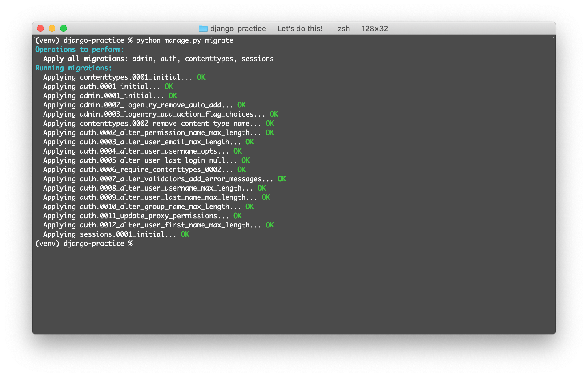Click the 'admin.0003_logentry_add_action_flag_choices' line

coord(161,114)
